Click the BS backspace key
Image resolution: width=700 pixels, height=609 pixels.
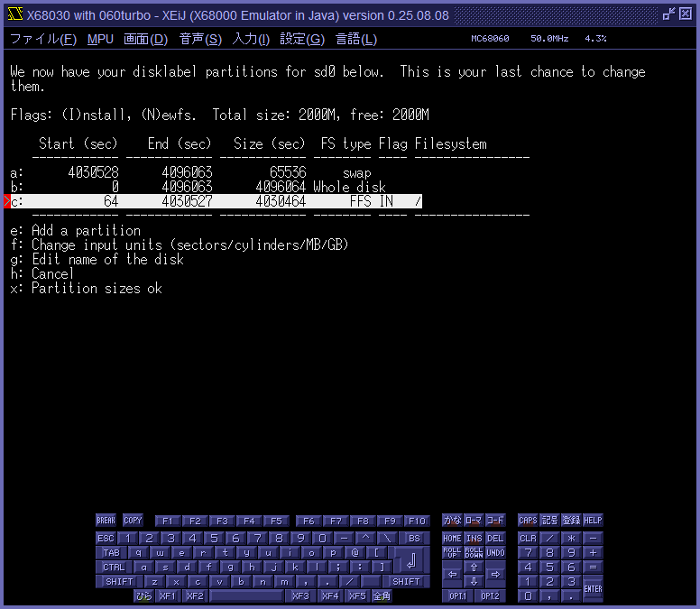point(414,539)
